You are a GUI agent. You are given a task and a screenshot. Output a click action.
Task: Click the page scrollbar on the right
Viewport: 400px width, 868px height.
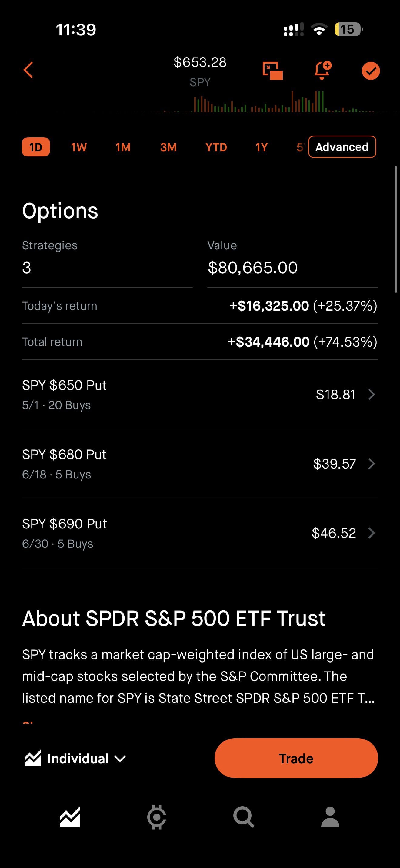396,229
